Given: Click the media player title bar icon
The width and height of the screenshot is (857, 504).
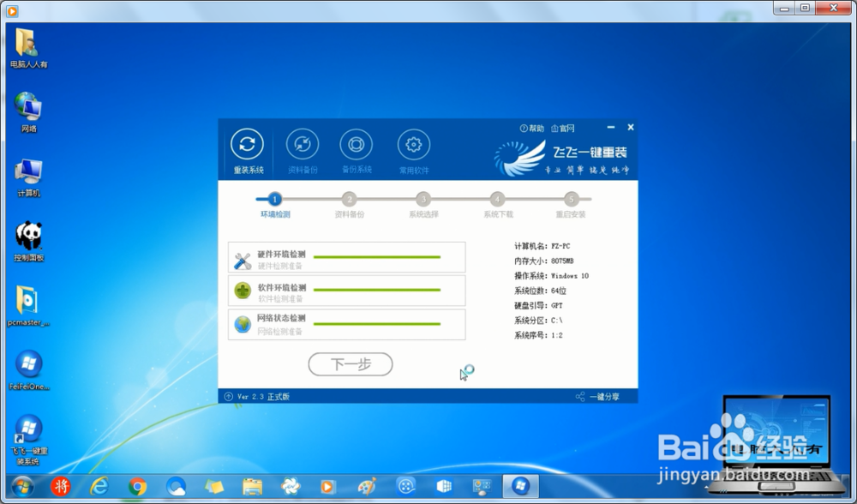Looking at the screenshot, I should pyautogui.click(x=11, y=9).
